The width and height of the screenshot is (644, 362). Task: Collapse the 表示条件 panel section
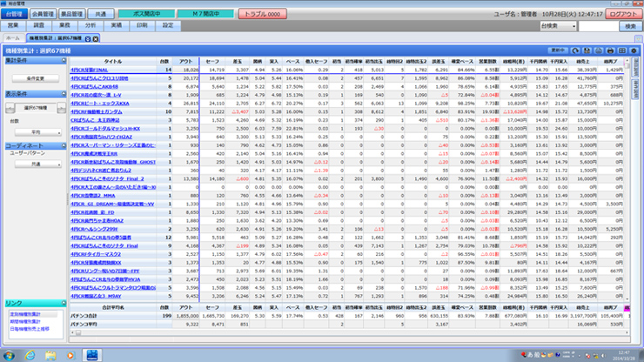[64, 94]
